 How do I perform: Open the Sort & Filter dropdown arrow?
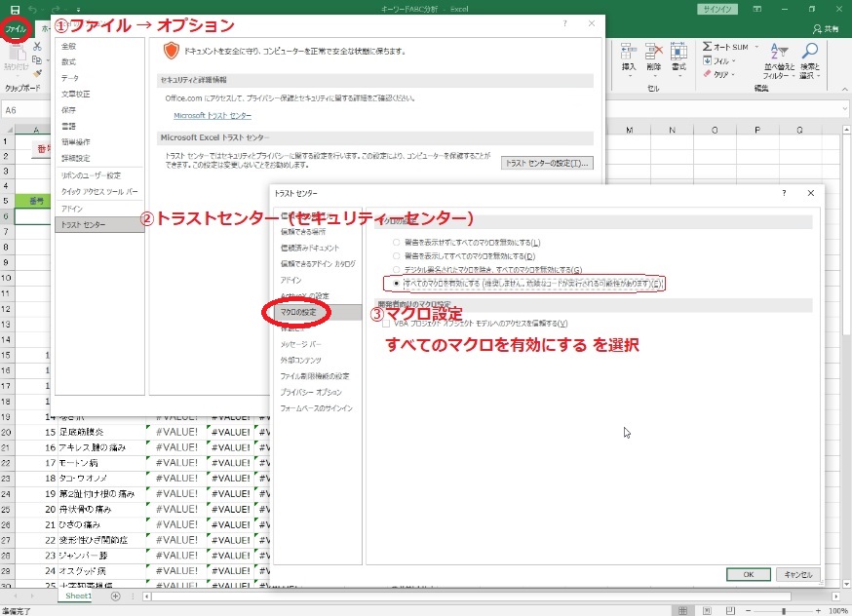tap(794, 76)
